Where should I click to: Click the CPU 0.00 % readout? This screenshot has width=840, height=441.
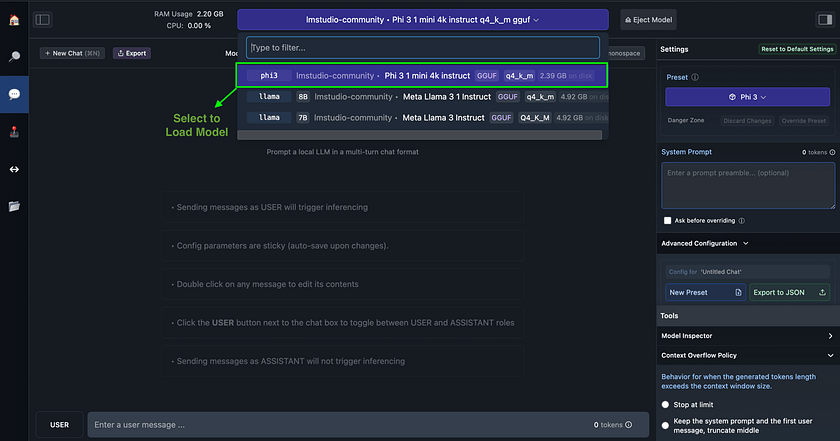(189, 26)
